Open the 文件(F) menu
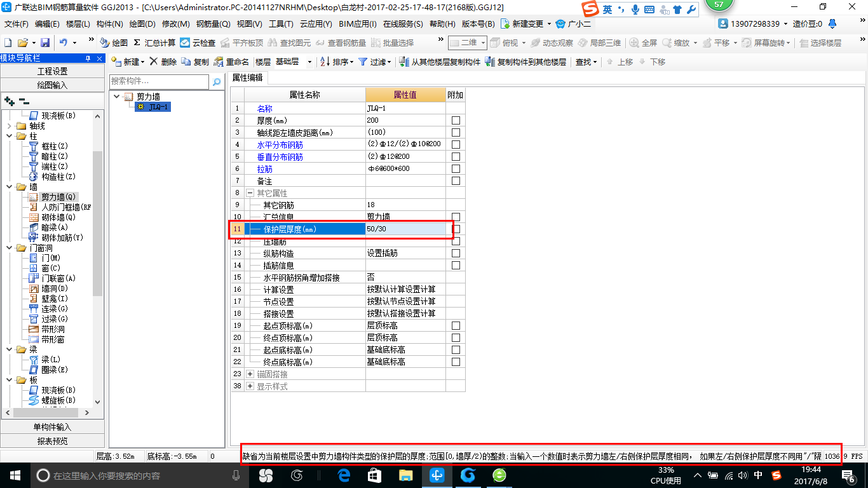The width and height of the screenshot is (868, 488). tap(17, 24)
